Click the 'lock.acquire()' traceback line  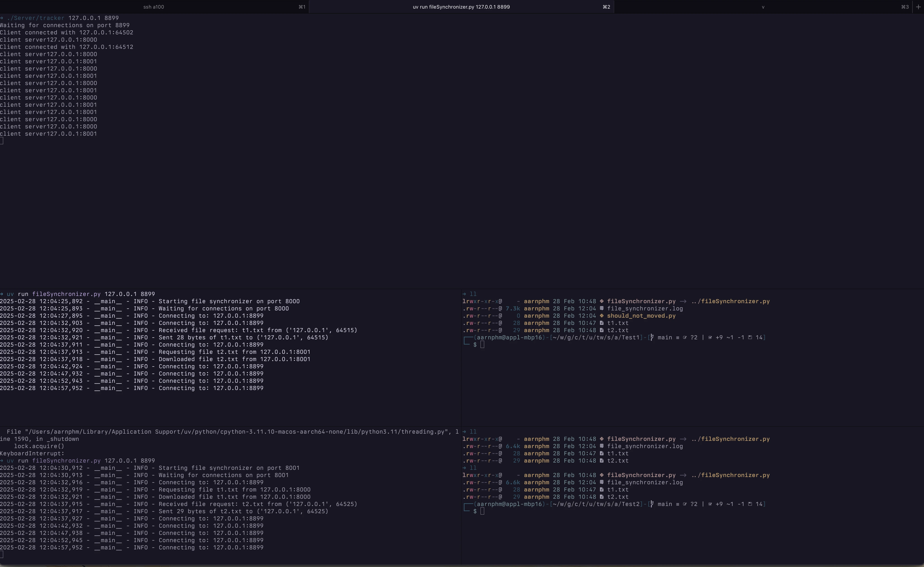point(39,446)
